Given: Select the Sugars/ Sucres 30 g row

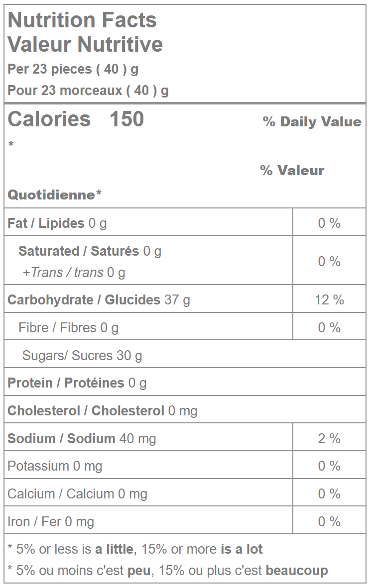Looking at the screenshot, I should [82, 356].
